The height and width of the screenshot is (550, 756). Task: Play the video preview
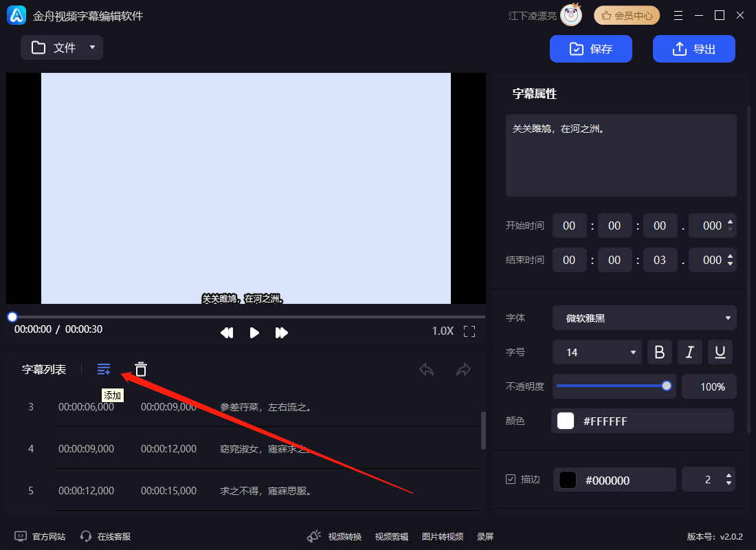(254, 333)
